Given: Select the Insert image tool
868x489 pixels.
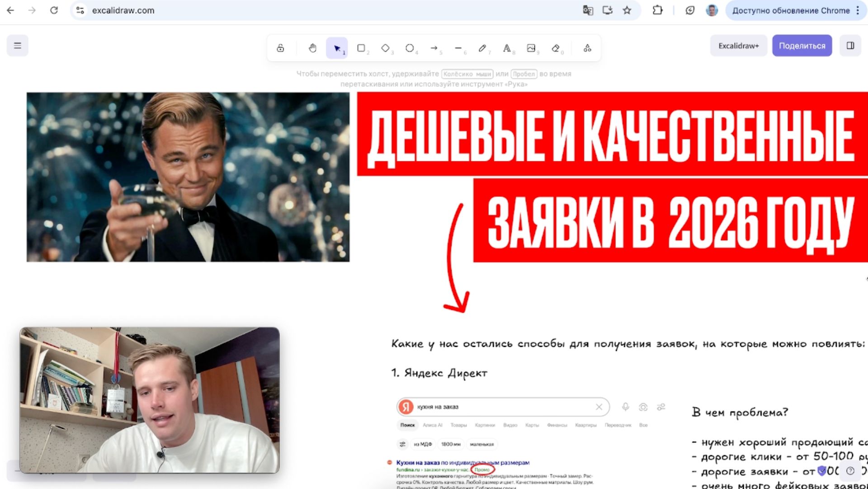Looking at the screenshot, I should (x=531, y=48).
